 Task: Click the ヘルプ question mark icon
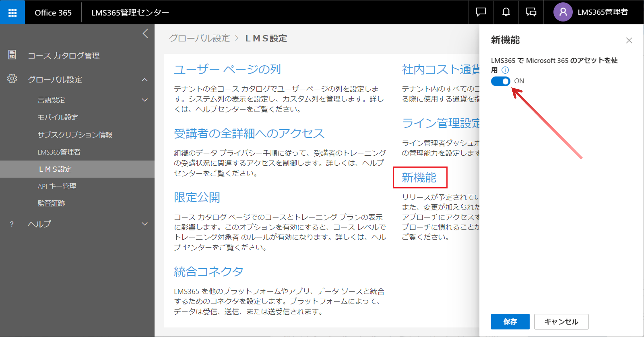(11, 224)
